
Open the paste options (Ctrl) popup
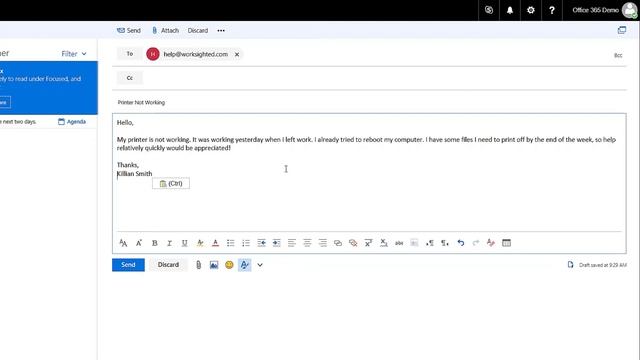(x=171, y=184)
